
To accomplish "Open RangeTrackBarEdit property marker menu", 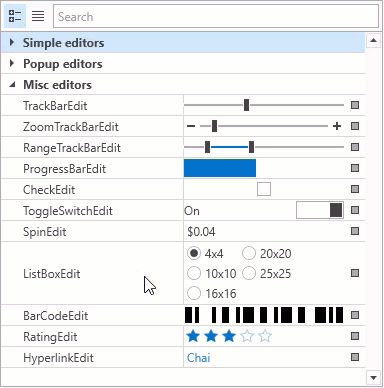I will point(355,147).
